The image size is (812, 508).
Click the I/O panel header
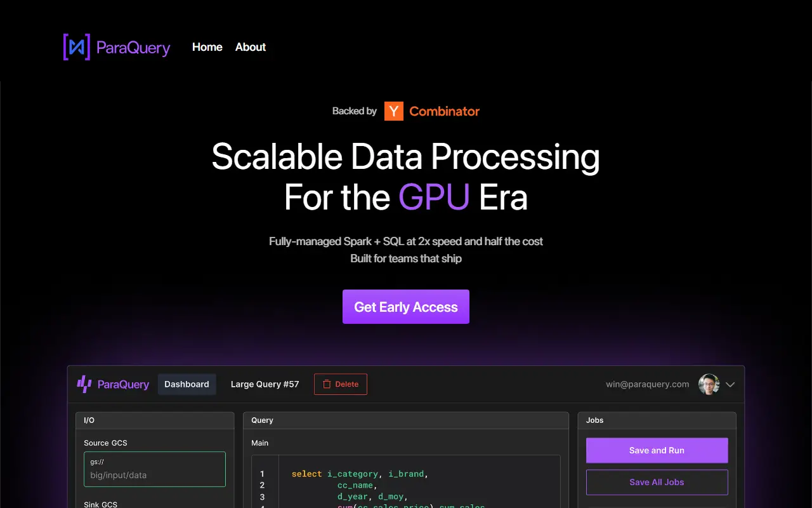(x=155, y=420)
